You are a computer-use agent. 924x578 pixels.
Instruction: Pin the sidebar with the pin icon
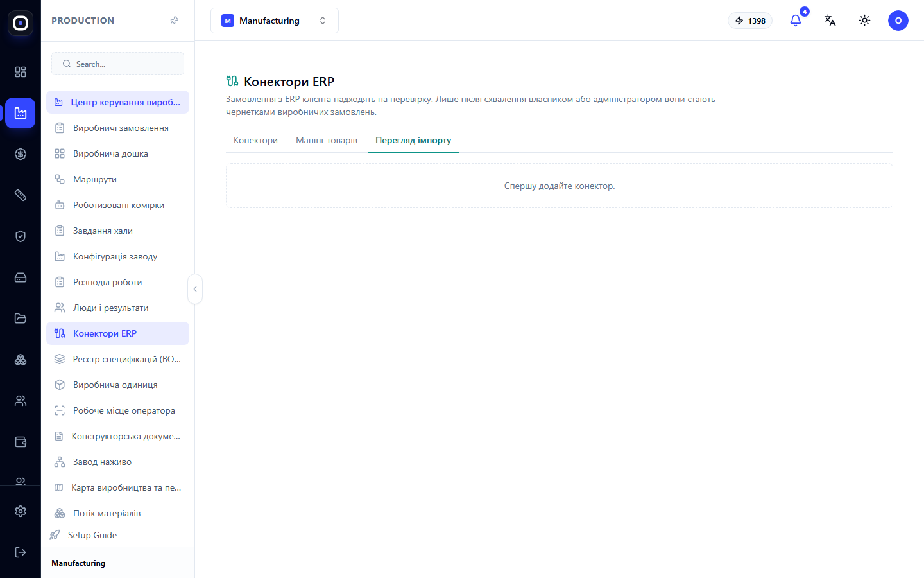coord(174,21)
